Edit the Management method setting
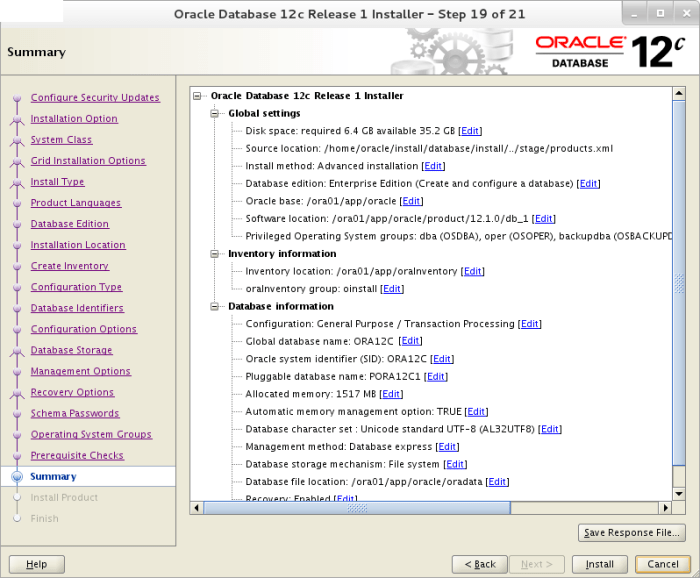This screenshot has height=578, width=700. tap(447, 447)
